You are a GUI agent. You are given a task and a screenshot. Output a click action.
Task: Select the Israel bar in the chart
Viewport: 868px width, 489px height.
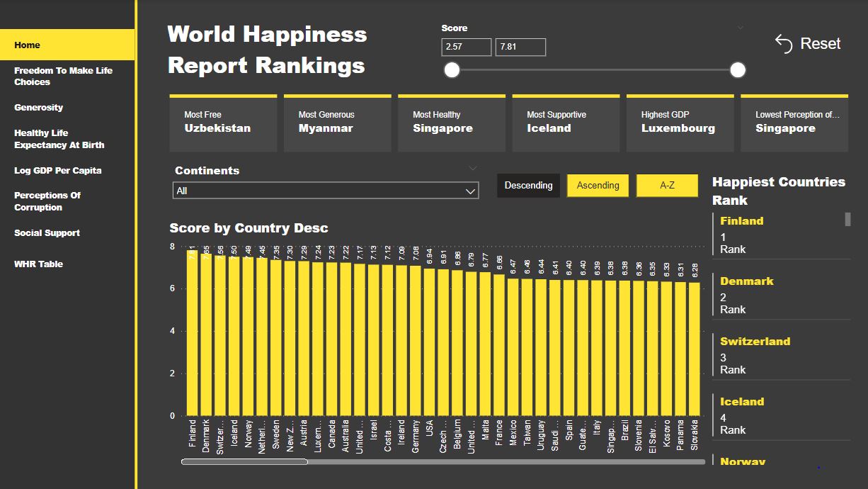point(374,340)
